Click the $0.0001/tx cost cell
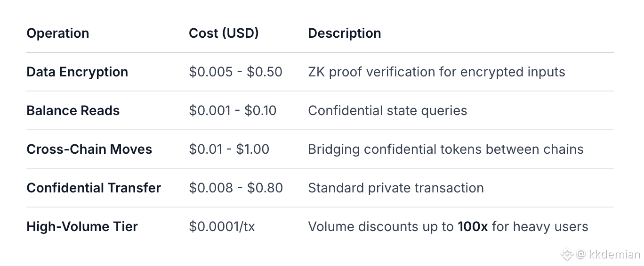 [x=222, y=227]
